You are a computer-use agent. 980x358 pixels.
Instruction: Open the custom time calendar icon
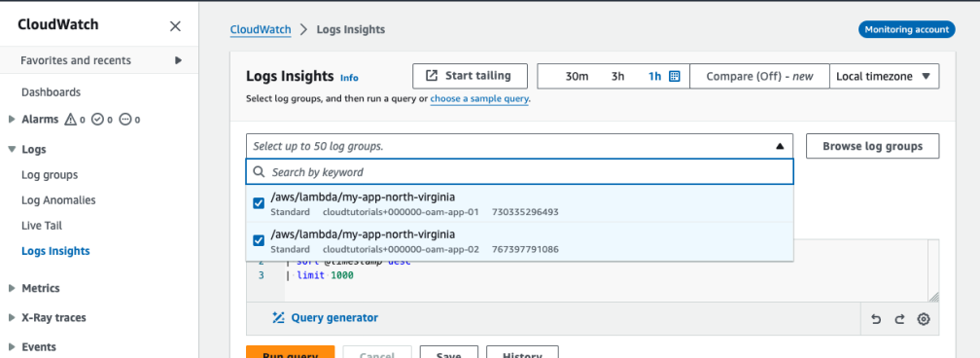click(x=675, y=76)
